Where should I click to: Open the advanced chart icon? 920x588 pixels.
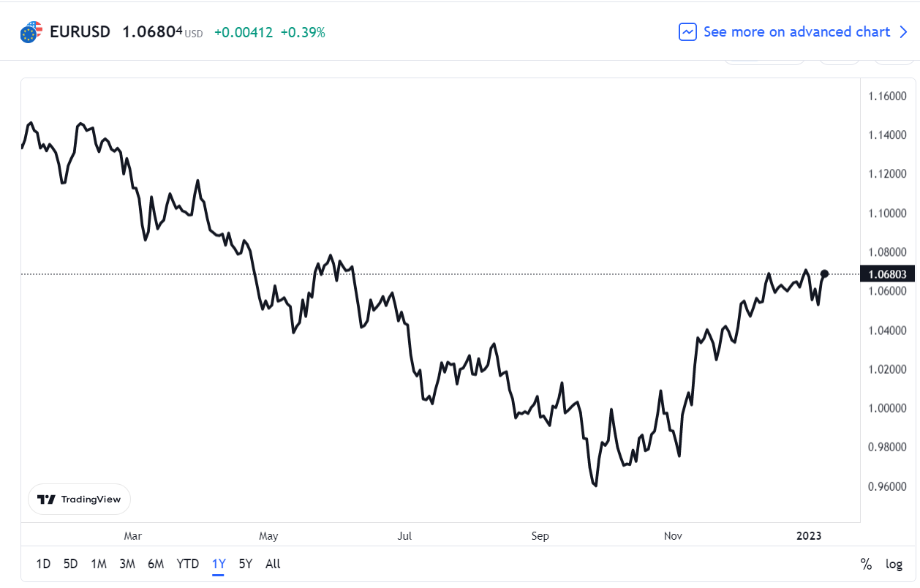tap(687, 32)
